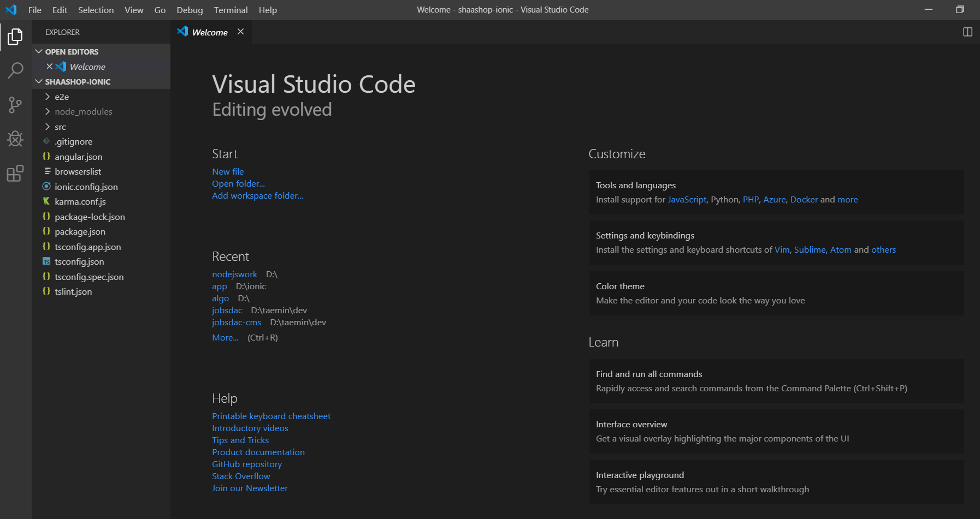Click the karma.conf.js icon
980x519 pixels.
pyautogui.click(x=46, y=201)
